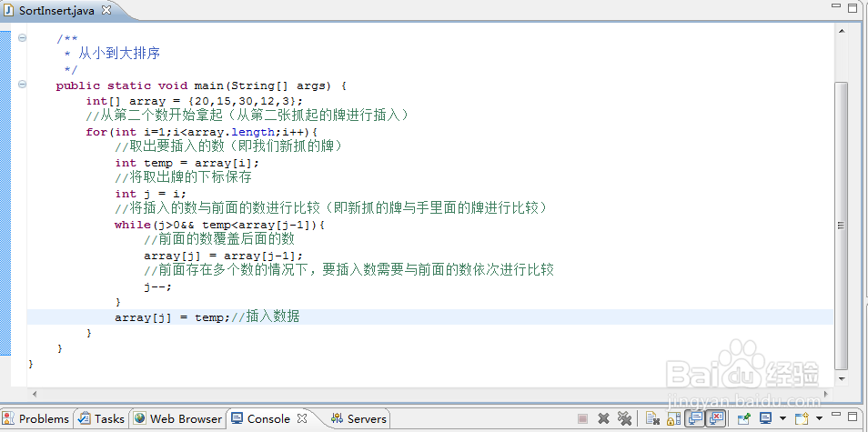
Task: Switch to the Problems tab
Action: click(x=36, y=418)
